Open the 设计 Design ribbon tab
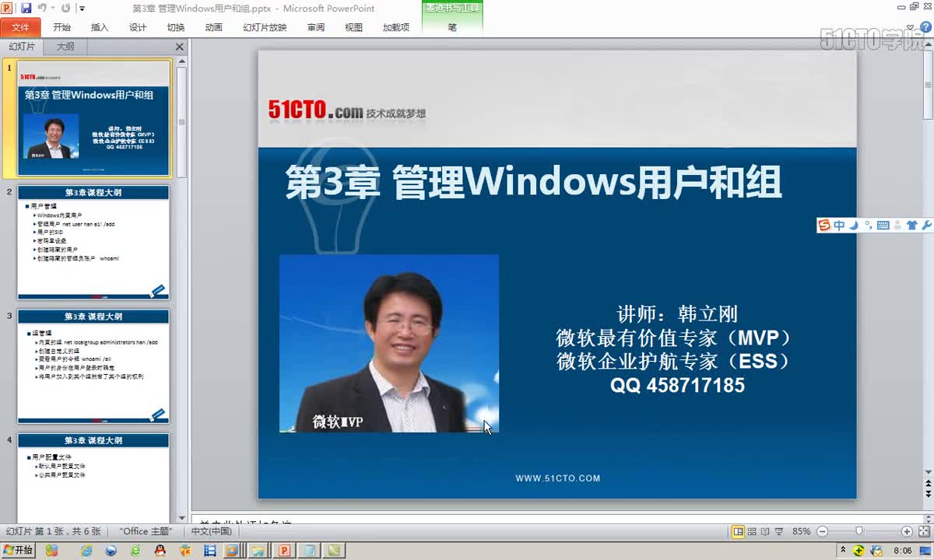934x560 pixels. pyautogui.click(x=138, y=27)
